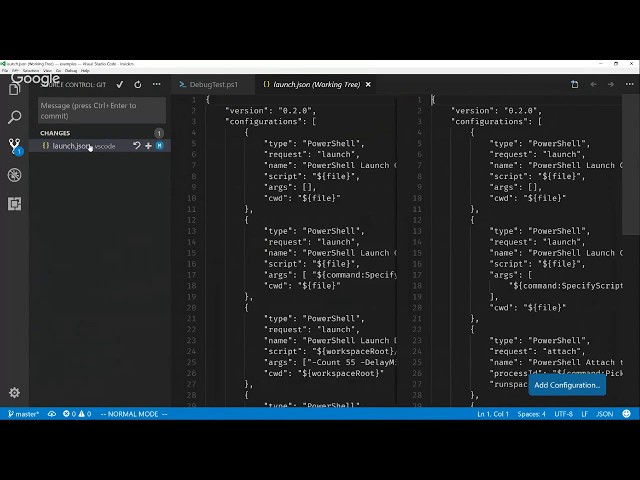Click "configurations" line in right editor
Screen dimensions: 640x480
point(496,122)
